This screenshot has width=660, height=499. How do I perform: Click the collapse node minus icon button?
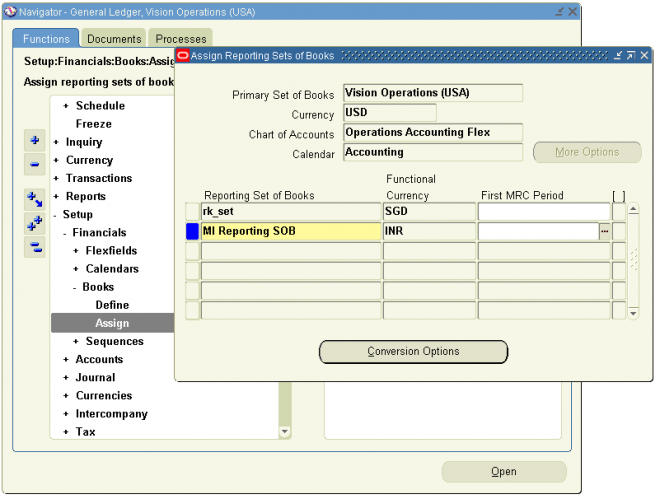pos(35,164)
